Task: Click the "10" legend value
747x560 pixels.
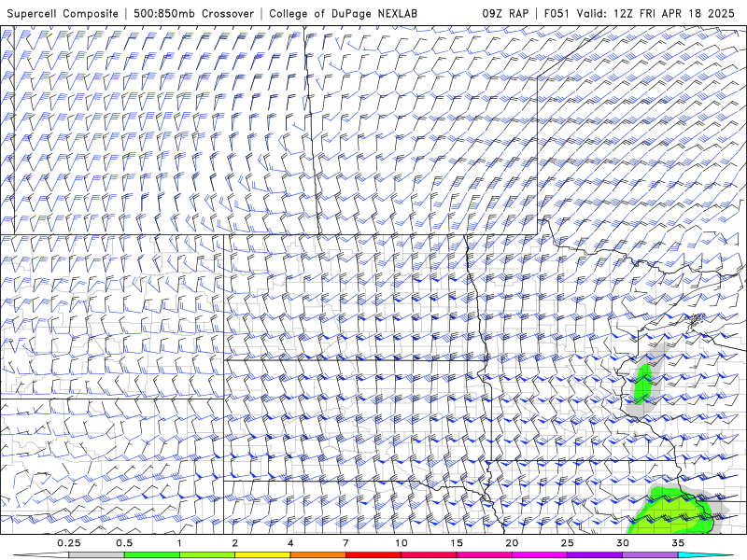Action: (x=402, y=543)
